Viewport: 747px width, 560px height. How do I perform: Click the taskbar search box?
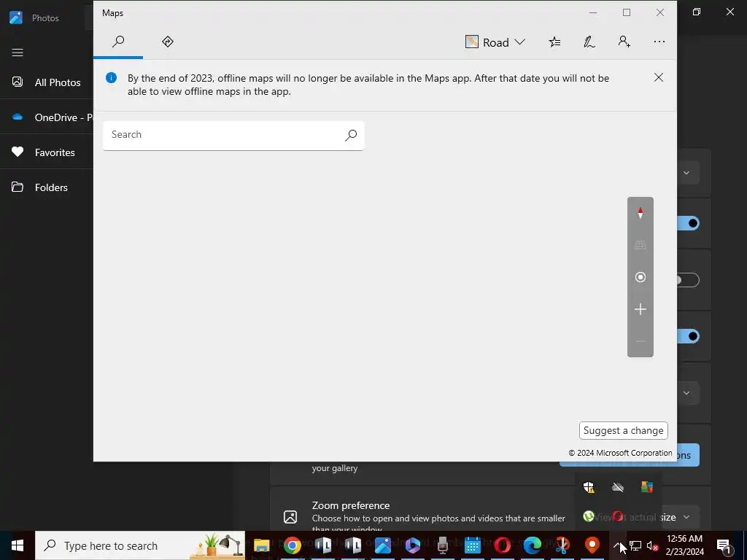pyautogui.click(x=140, y=545)
